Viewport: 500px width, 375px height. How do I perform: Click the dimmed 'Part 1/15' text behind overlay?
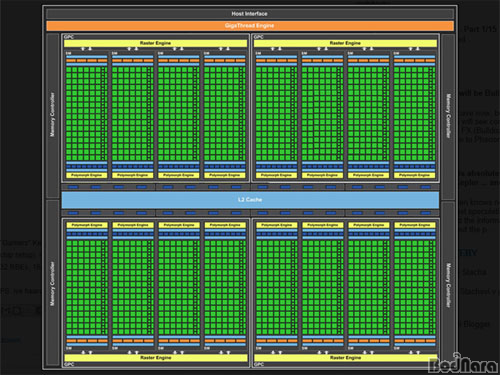point(480,29)
